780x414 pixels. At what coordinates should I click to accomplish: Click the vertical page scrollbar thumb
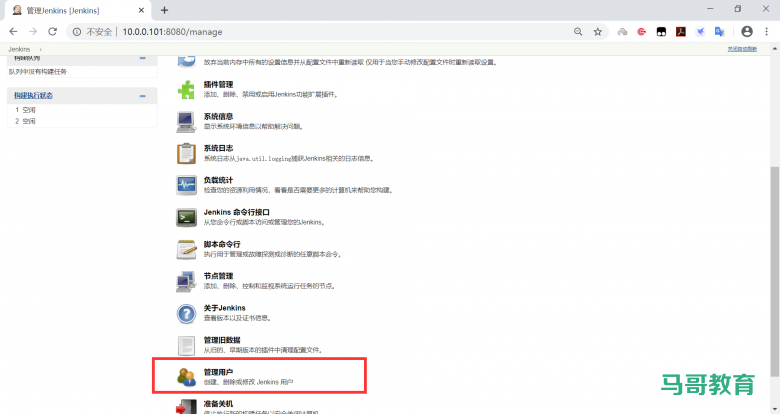tap(775, 271)
